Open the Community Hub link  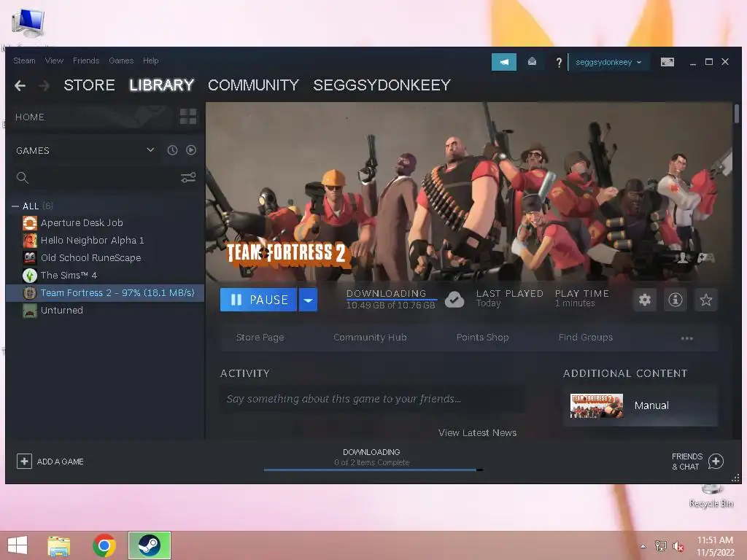(370, 338)
